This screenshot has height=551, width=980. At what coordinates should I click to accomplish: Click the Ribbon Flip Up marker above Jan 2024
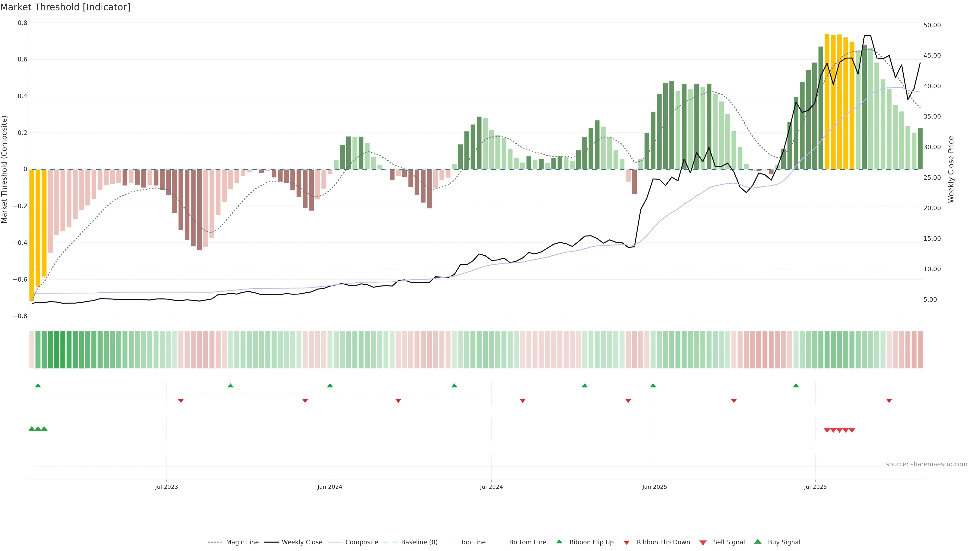(x=330, y=386)
